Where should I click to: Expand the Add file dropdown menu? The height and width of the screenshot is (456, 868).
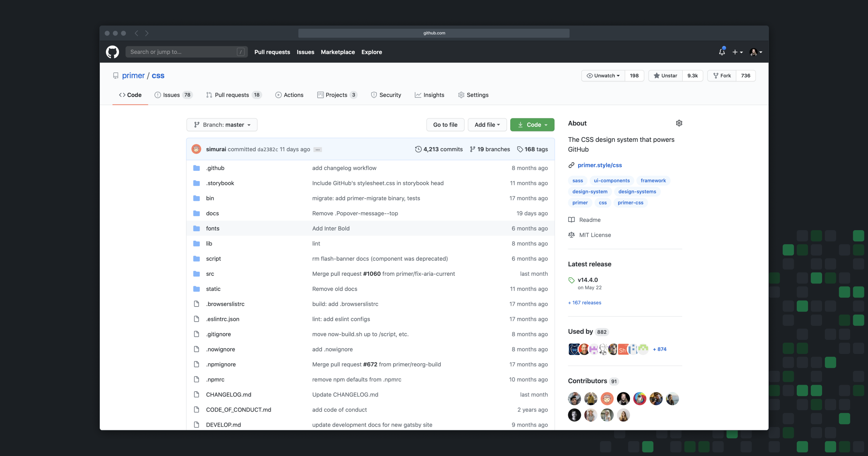pyautogui.click(x=486, y=124)
